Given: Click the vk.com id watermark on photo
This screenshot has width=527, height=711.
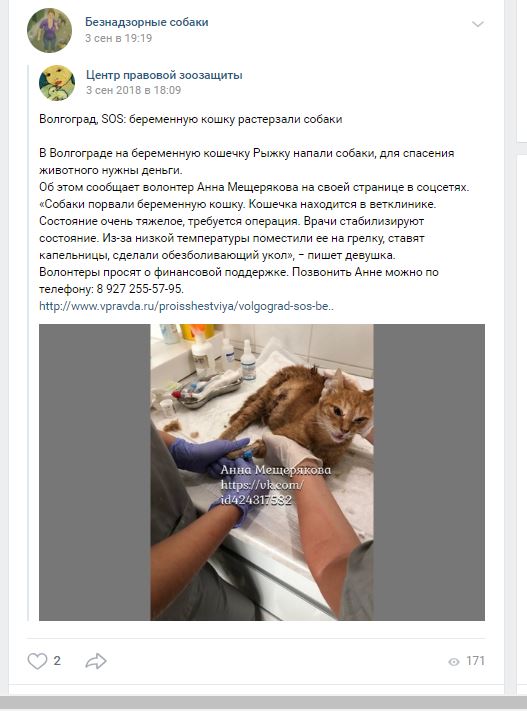Looking at the screenshot, I should point(262,493).
